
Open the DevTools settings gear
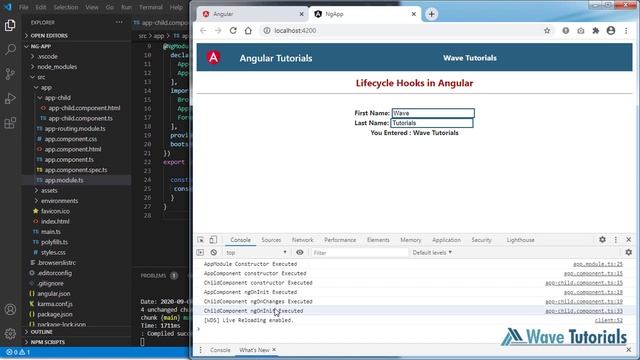tap(602, 240)
